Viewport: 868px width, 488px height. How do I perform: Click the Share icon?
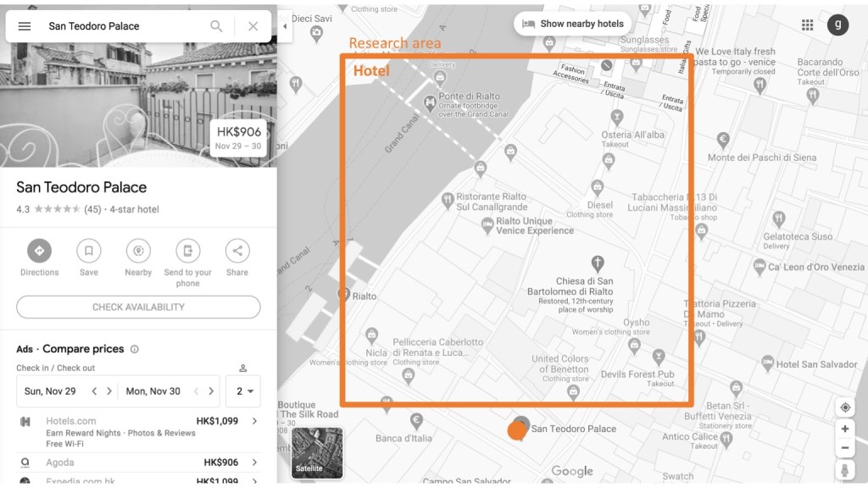click(237, 251)
